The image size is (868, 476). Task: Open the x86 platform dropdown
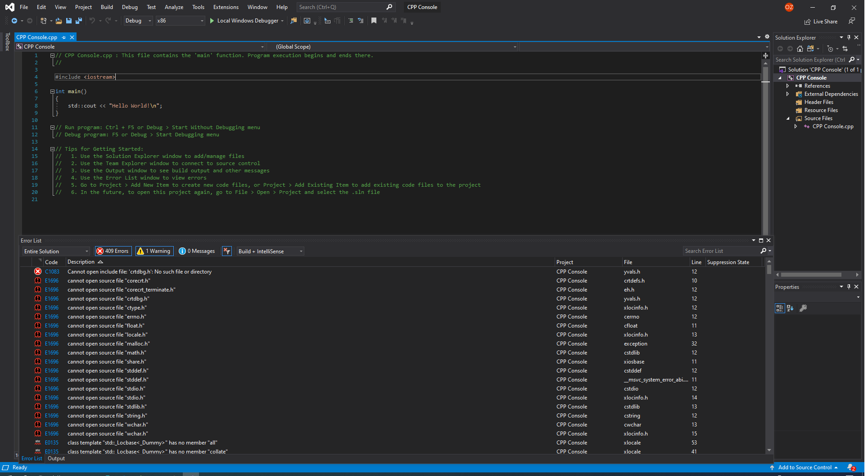(x=180, y=21)
